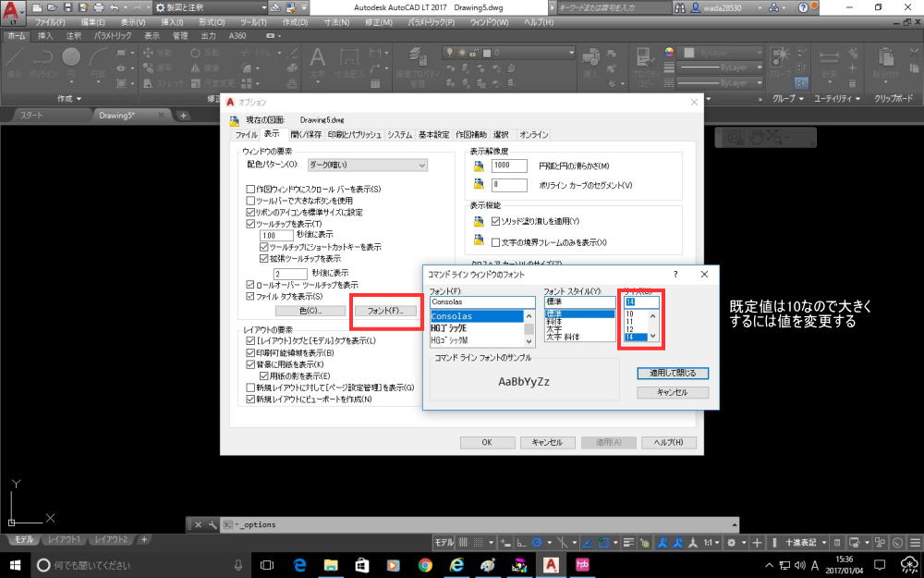Screen dimensions: 924x578
Task: Click the command line customize wrench icon
Action: (213, 524)
